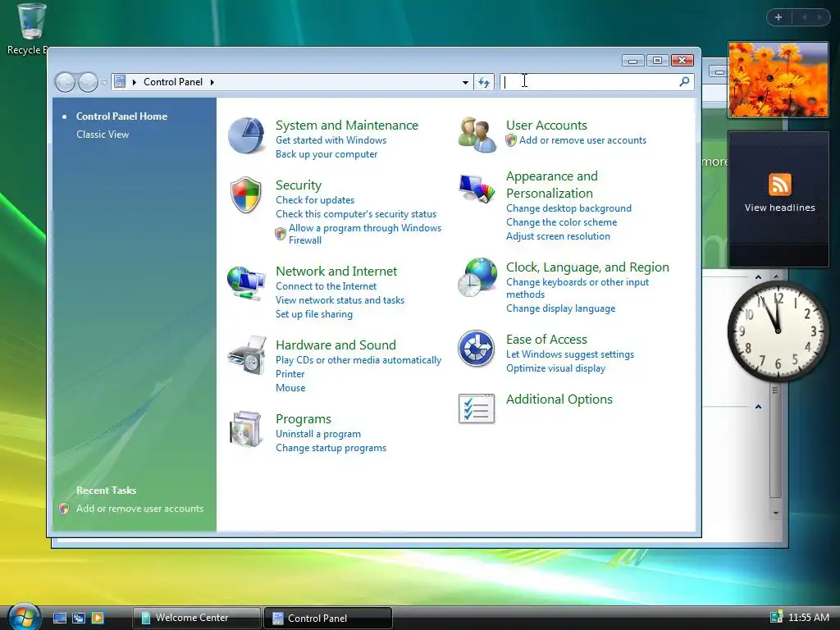The width and height of the screenshot is (840, 630).
Task: Click Set up file sharing link
Action: tap(314, 314)
